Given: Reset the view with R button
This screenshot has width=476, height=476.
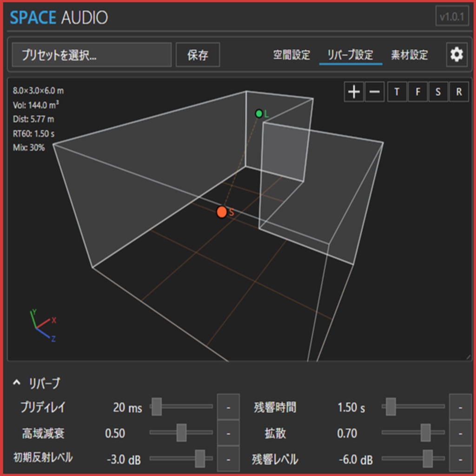Looking at the screenshot, I should [x=459, y=92].
